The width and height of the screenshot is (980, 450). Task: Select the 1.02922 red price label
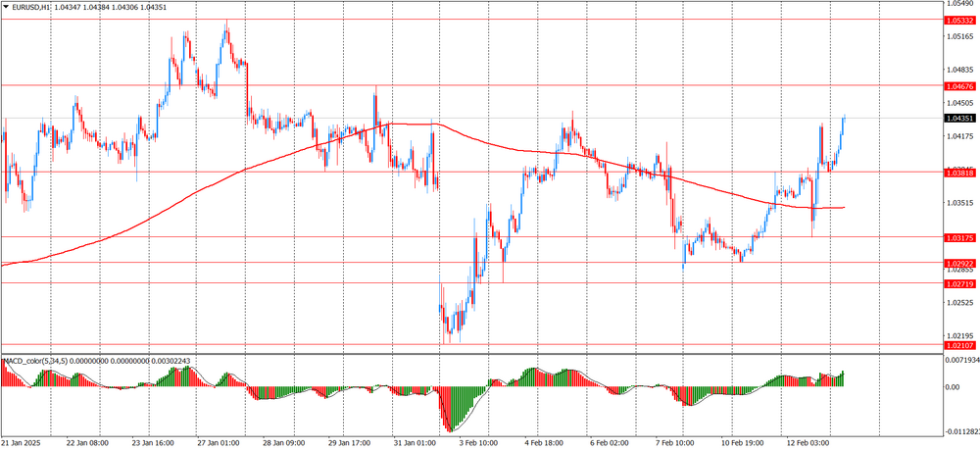pyautogui.click(x=959, y=263)
